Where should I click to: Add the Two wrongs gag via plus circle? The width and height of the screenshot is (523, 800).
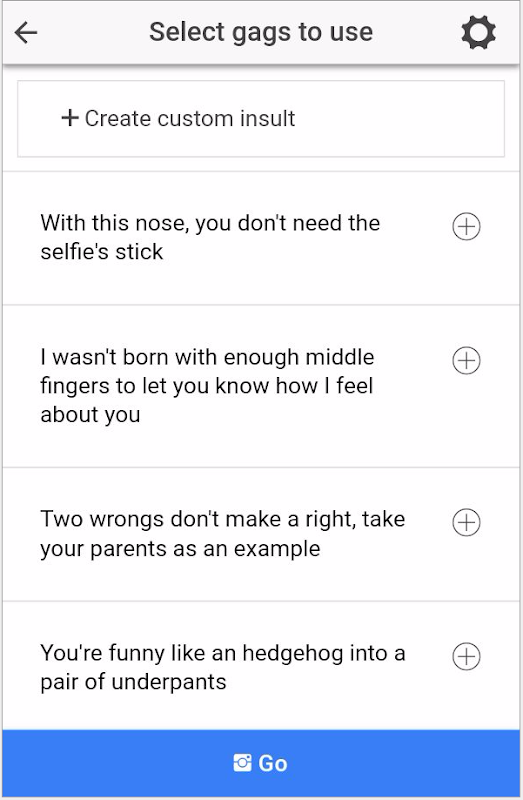[x=466, y=522]
